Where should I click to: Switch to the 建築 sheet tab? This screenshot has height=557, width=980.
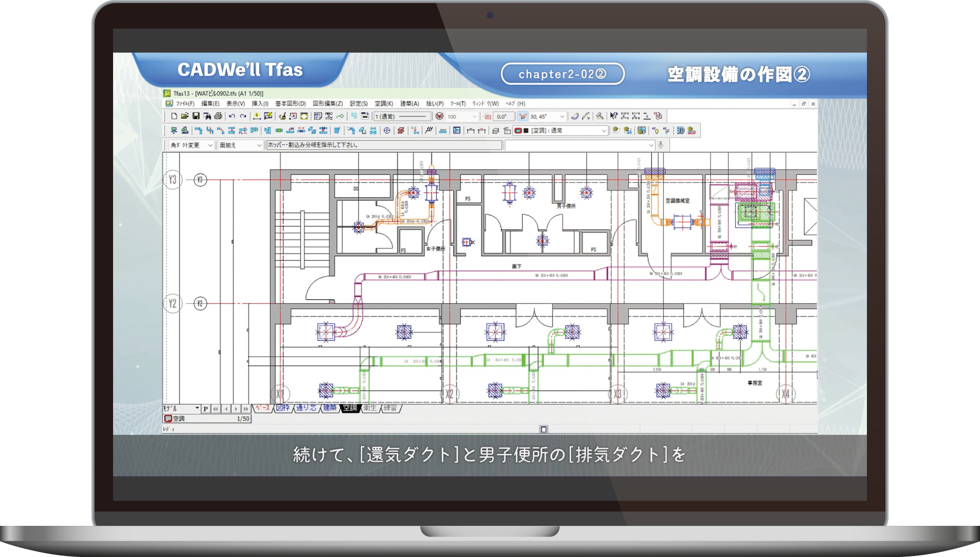click(x=330, y=408)
